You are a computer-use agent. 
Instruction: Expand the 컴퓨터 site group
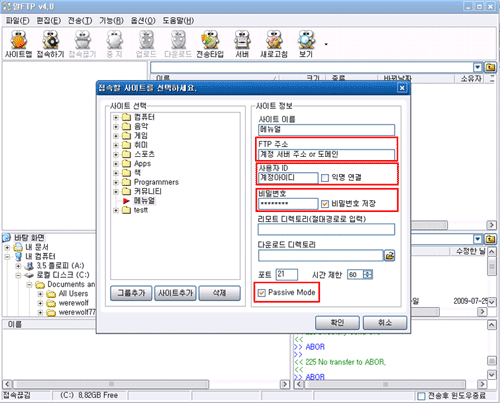[116, 117]
